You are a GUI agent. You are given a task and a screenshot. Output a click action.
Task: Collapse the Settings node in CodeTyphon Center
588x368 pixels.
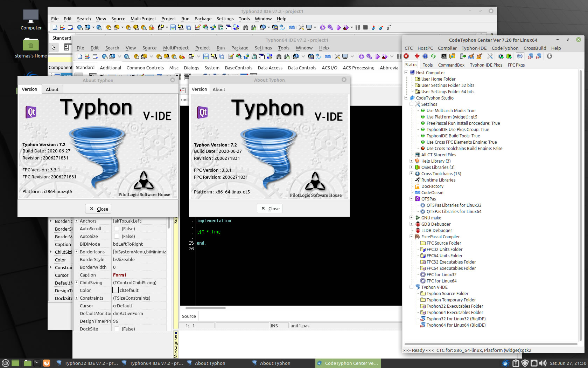point(412,104)
